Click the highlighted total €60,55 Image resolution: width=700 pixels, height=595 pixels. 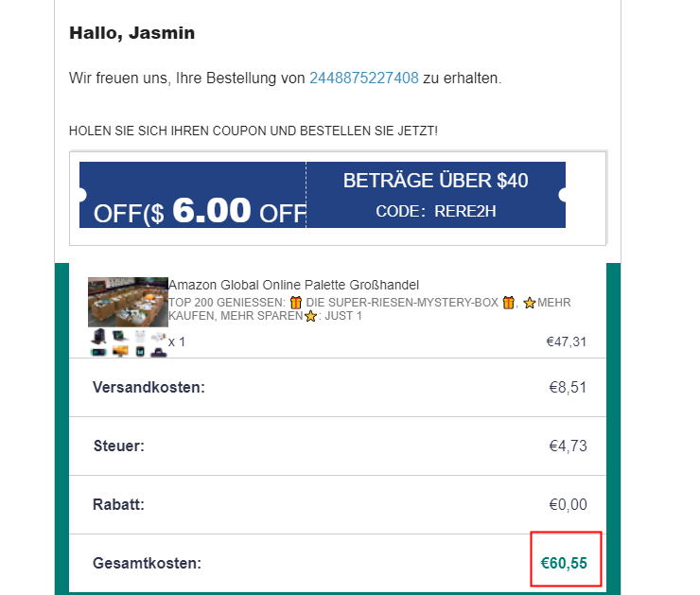click(x=564, y=563)
